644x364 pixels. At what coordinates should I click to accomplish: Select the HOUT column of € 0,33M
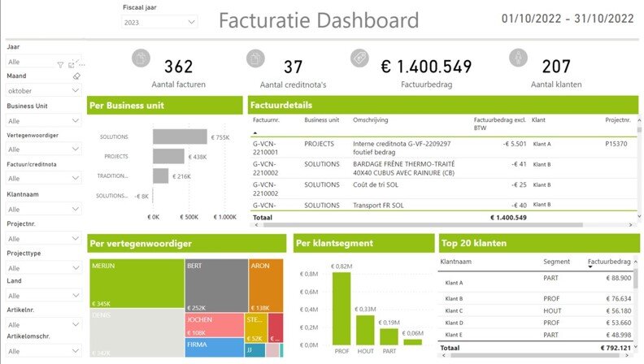(365, 330)
